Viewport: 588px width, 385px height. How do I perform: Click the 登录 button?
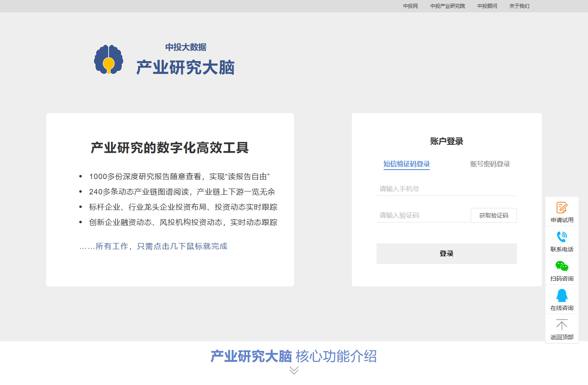(x=447, y=254)
